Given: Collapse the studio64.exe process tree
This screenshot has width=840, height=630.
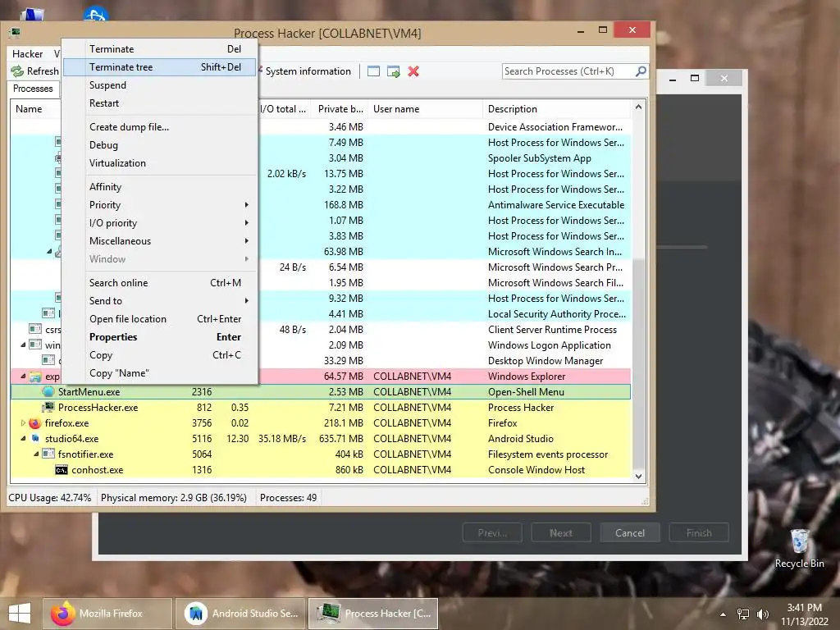Looking at the screenshot, I should tap(23, 439).
